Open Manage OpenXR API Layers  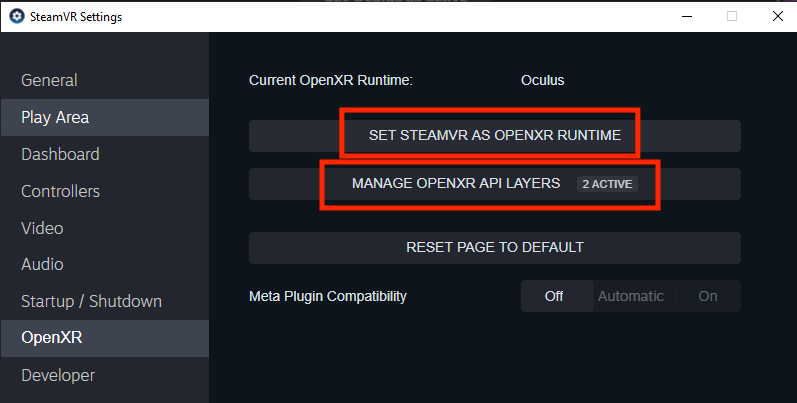(x=495, y=184)
